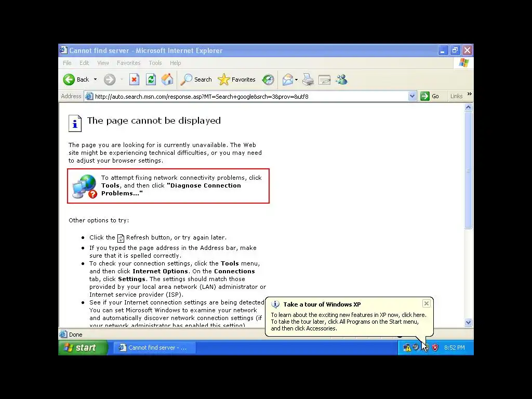Click the info page icon beside the heading
This screenshot has width=532, height=399.
coord(75,123)
